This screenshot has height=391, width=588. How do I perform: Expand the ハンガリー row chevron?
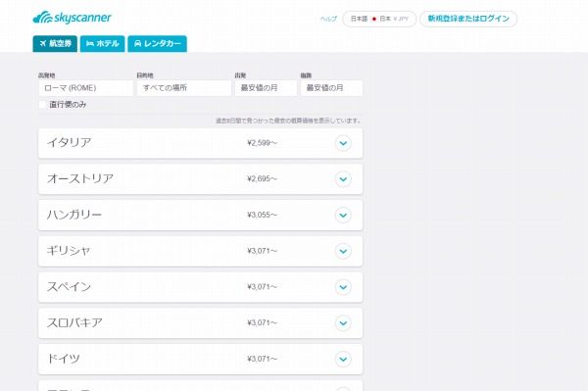(x=343, y=216)
